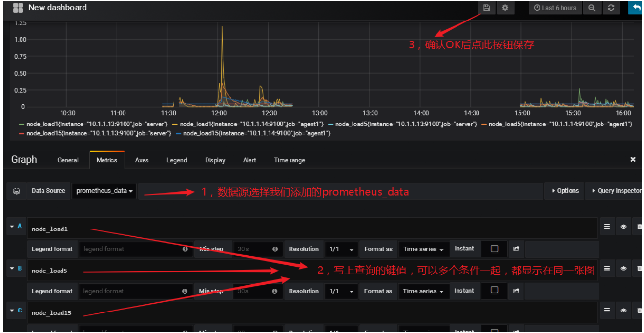The width and height of the screenshot is (644, 333).
Task: Zoom out time range magnifier icon
Action: [x=592, y=8]
